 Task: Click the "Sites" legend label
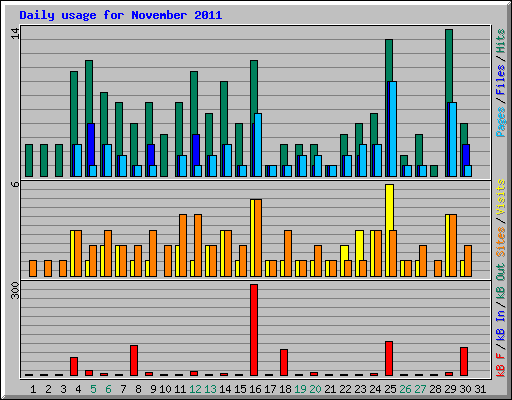pyautogui.click(x=500, y=242)
